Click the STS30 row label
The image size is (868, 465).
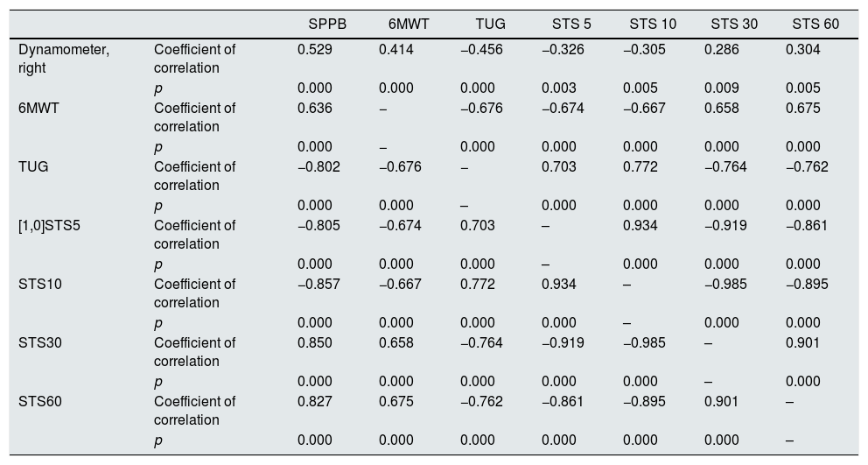(x=40, y=342)
